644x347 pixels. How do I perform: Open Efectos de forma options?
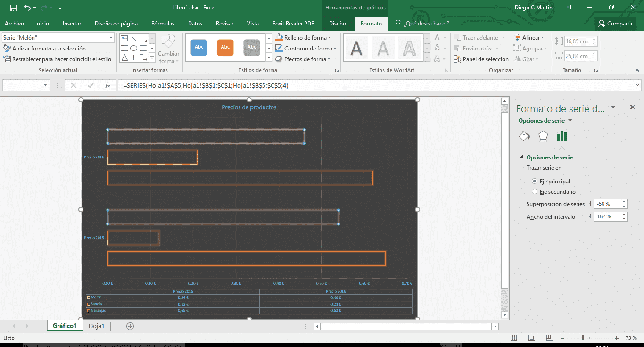coord(303,59)
